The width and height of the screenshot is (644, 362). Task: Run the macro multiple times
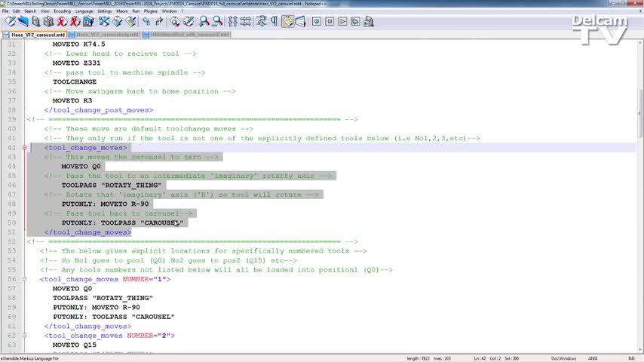356,21
